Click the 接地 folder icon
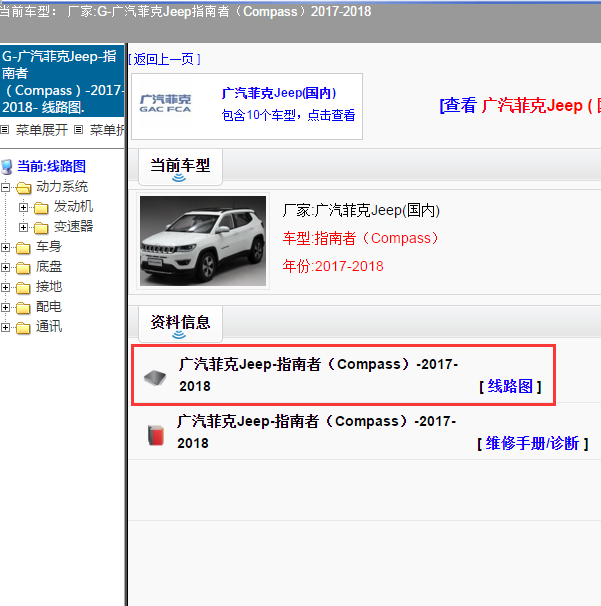This screenshot has height=606, width=601. (x=23, y=288)
